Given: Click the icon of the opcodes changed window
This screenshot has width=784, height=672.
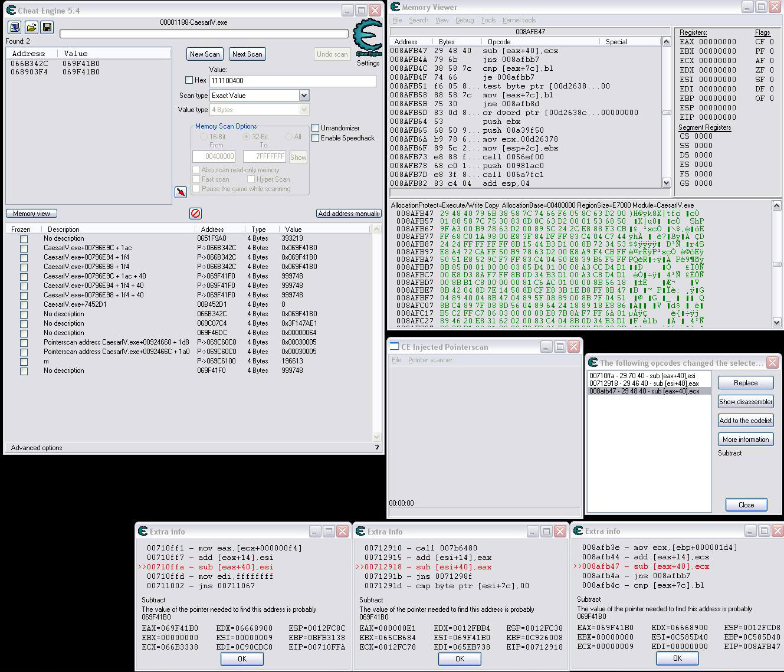Looking at the screenshot, I should tap(593, 363).
